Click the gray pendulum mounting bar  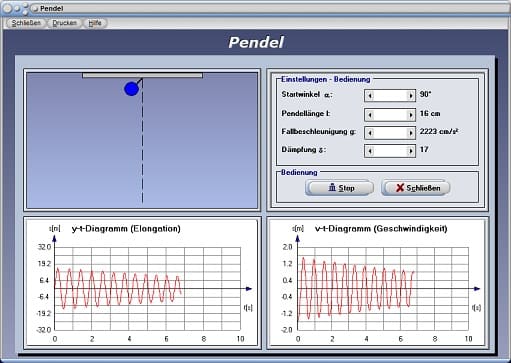tap(142, 75)
